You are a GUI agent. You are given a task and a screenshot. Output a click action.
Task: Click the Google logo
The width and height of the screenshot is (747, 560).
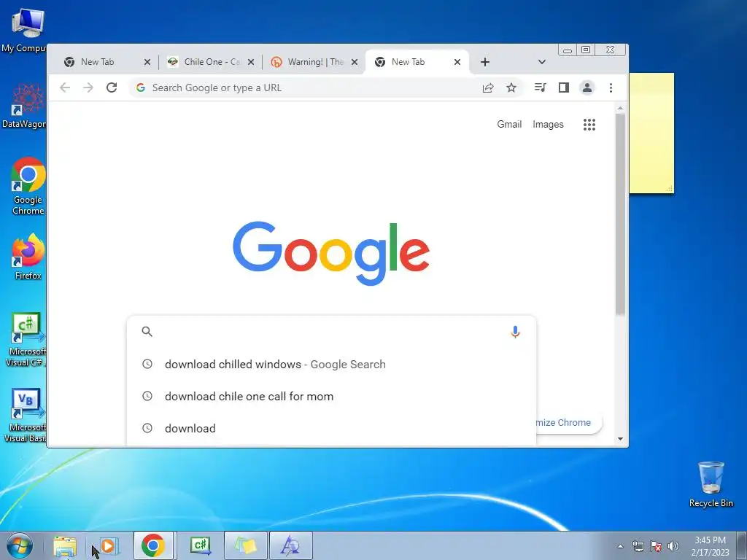tap(331, 253)
